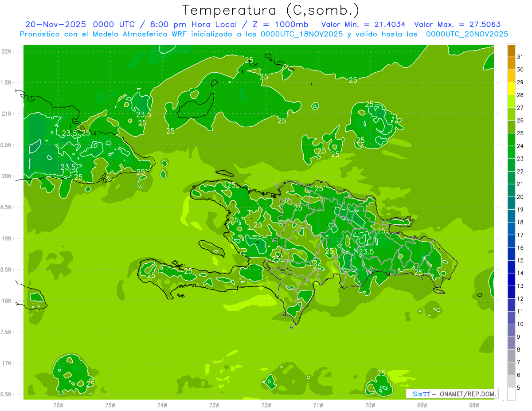Click the "22N" latitude axis label
Screen dimensions: 532x411
pos(7,51)
